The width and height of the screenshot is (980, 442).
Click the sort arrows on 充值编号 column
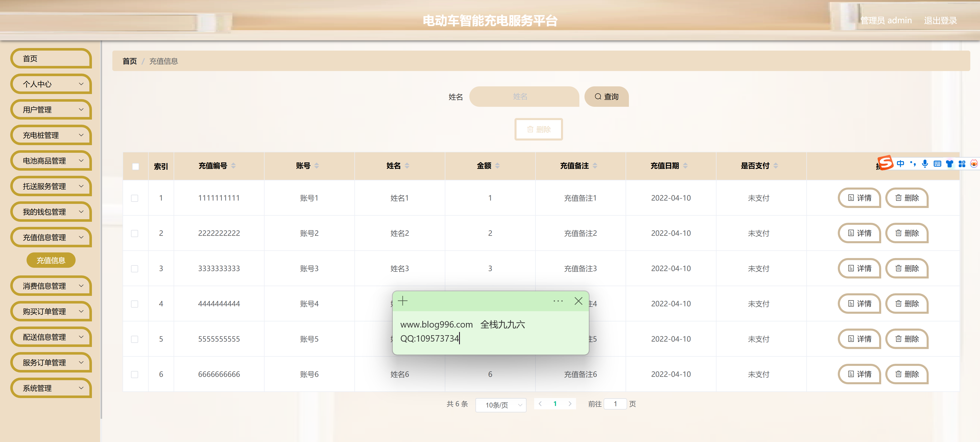coord(233,166)
